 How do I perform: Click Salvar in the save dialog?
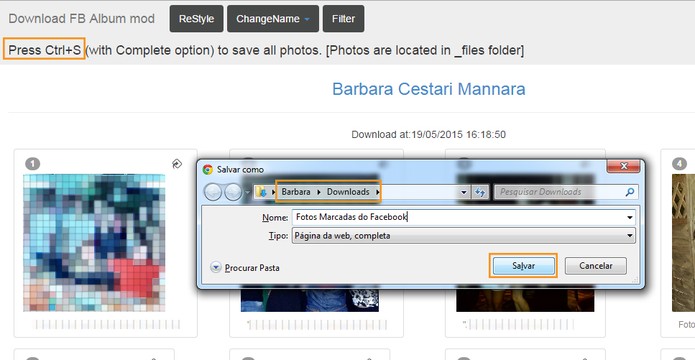523,266
